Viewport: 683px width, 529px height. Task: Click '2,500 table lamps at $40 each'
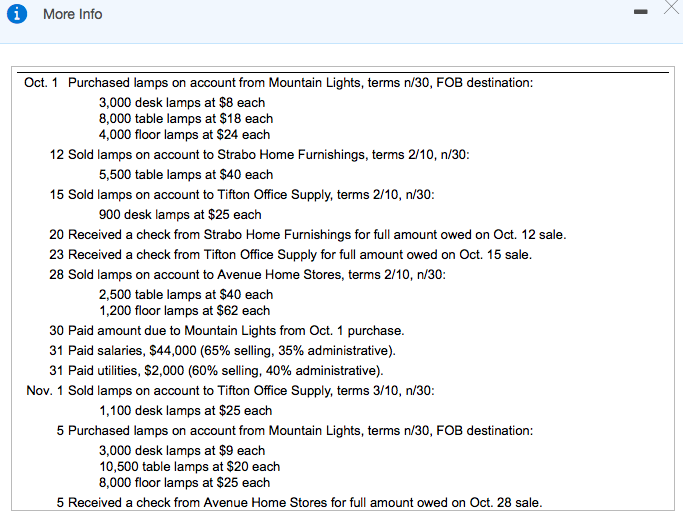[x=186, y=295]
